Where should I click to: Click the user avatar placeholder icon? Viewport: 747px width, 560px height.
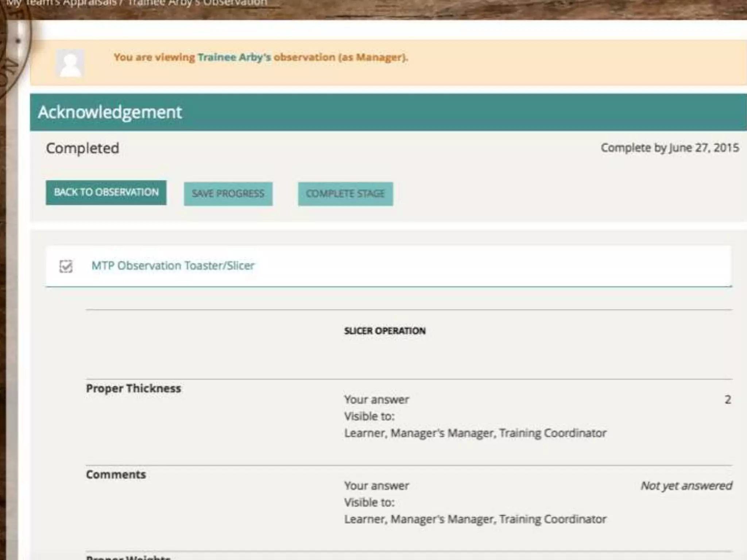click(x=70, y=63)
